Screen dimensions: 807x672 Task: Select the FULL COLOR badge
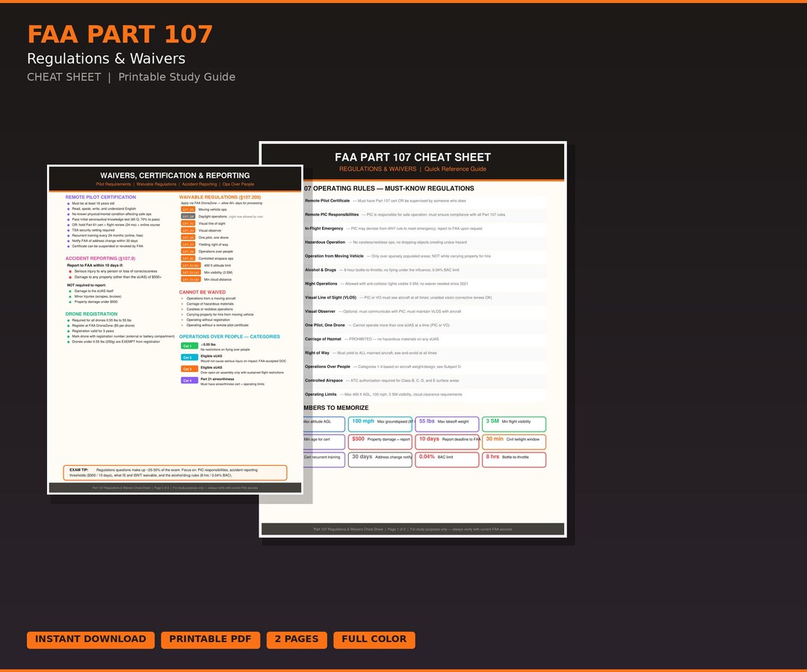coord(374,640)
